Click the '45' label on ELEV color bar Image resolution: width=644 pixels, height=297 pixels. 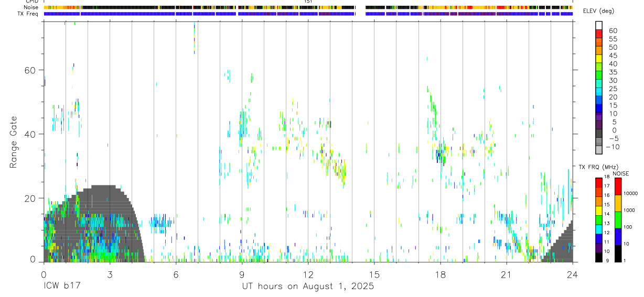613,56
